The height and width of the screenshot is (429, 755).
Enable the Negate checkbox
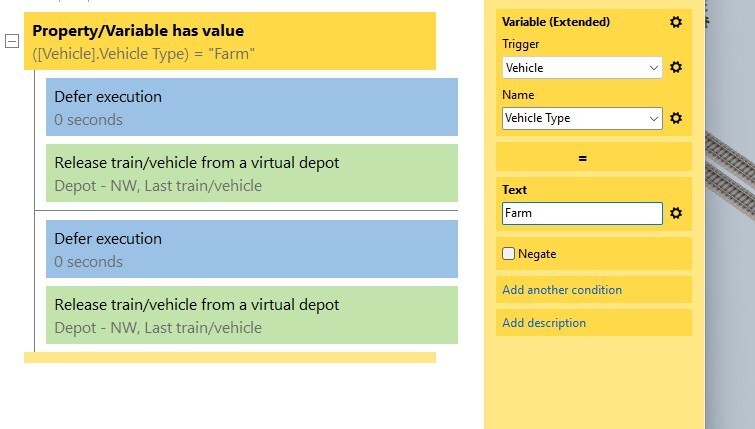[x=508, y=254]
